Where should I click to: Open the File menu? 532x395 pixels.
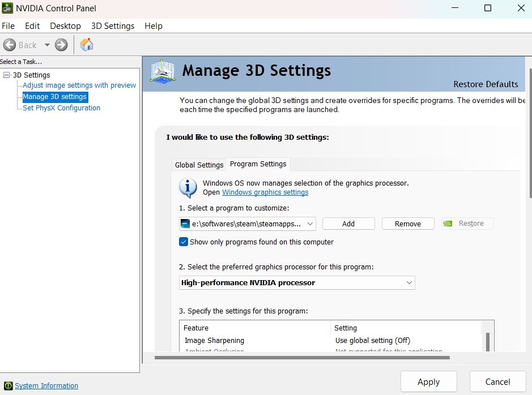8,25
